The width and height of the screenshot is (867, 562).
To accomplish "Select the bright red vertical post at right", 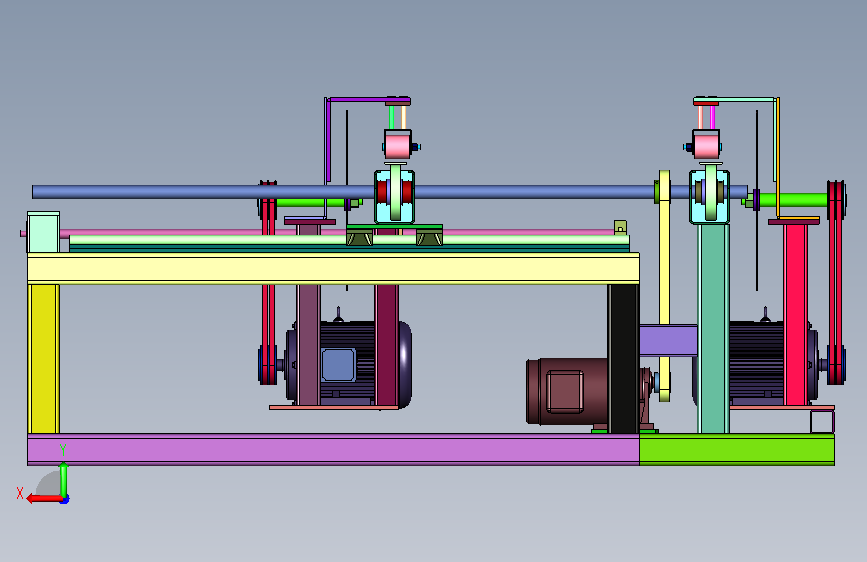I will 796,315.
